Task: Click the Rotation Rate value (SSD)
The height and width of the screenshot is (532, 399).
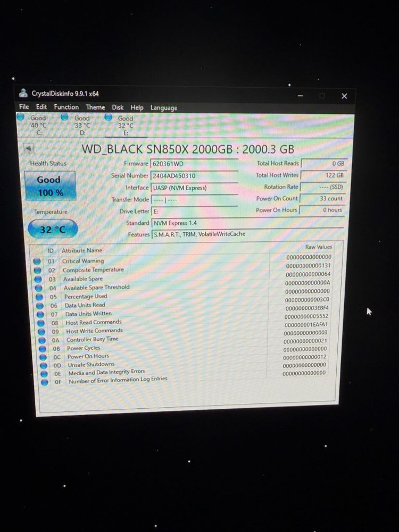Action: coord(322,187)
